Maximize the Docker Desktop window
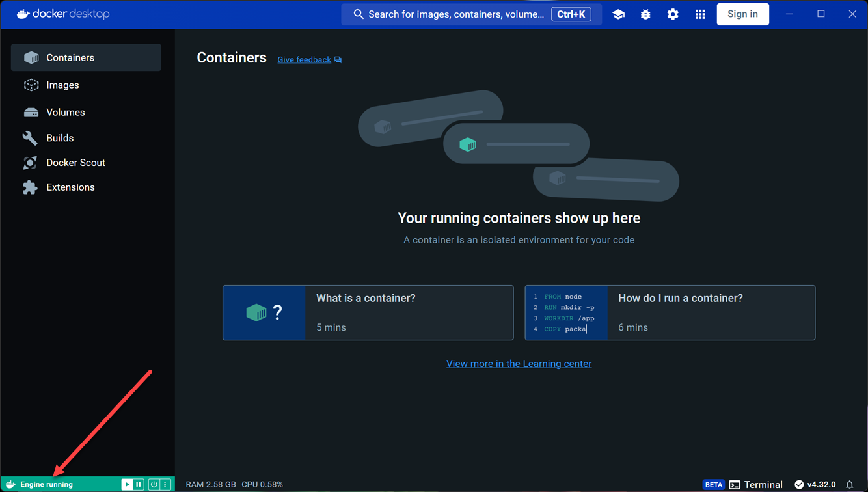868x492 pixels. (x=821, y=14)
